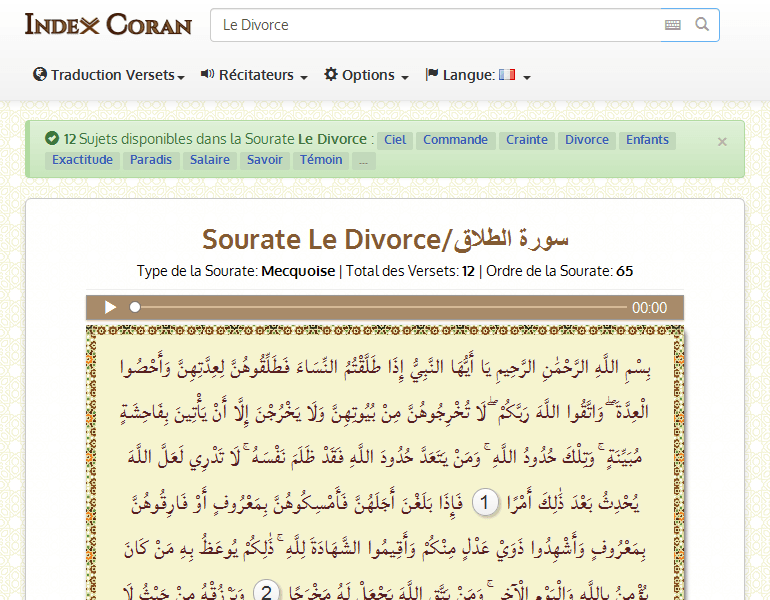Choose the Salaire subject tag
The image size is (770, 600).
pyautogui.click(x=210, y=160)
